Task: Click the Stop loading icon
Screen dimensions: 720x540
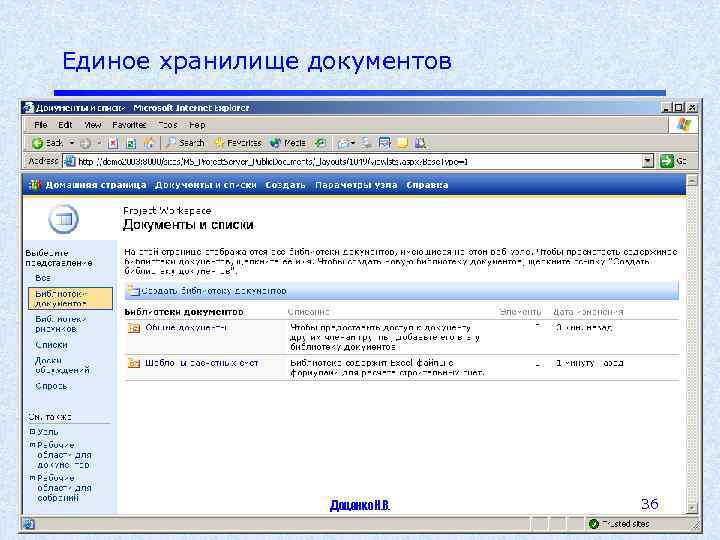Action: 112,144
